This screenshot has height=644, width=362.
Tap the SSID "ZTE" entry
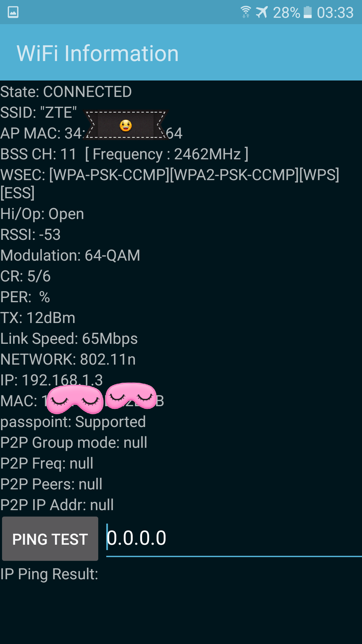click(x=39, y=113)
